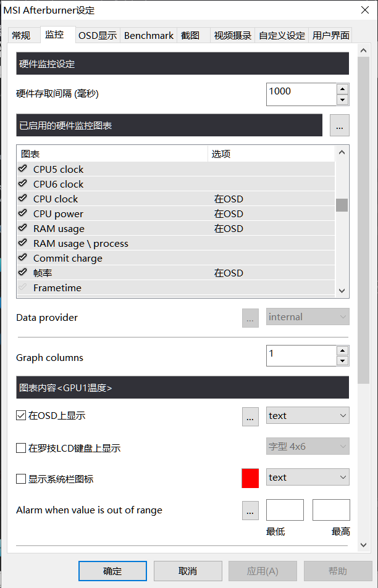The image size is (378, 588).
Task: Toggle the RAM usage graph checkmark
Action: [22, 228]
